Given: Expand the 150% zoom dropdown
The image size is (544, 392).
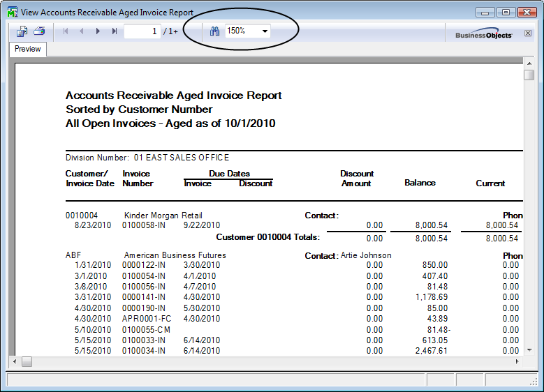Looking at the screenshot, I should point(265,31).
